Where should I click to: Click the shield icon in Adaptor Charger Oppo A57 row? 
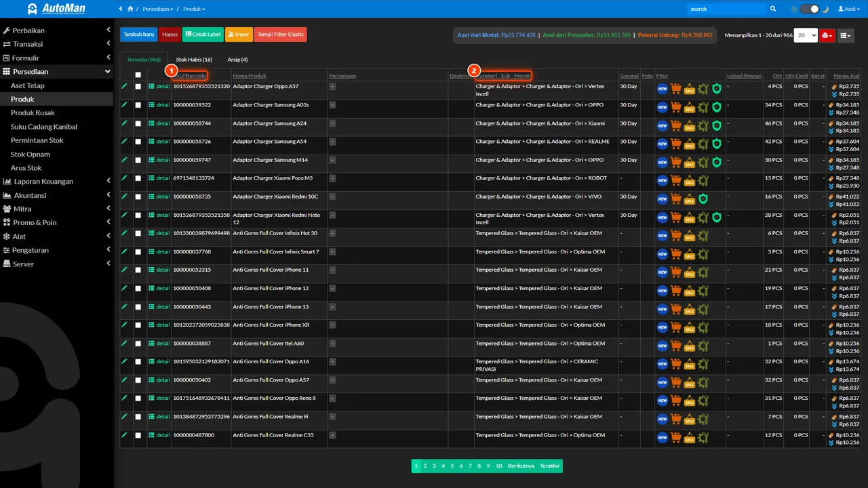tap(717, 89)
